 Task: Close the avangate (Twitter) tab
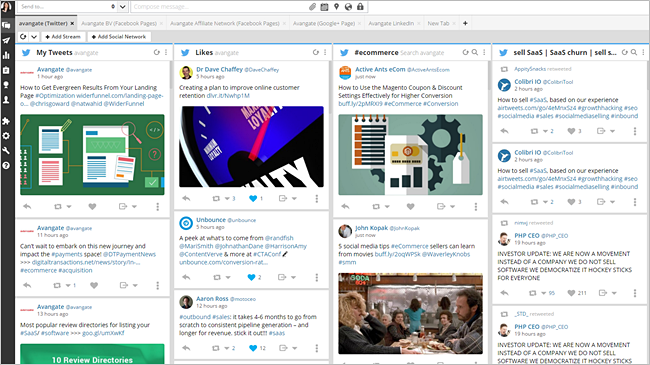[x=72, y=24]
